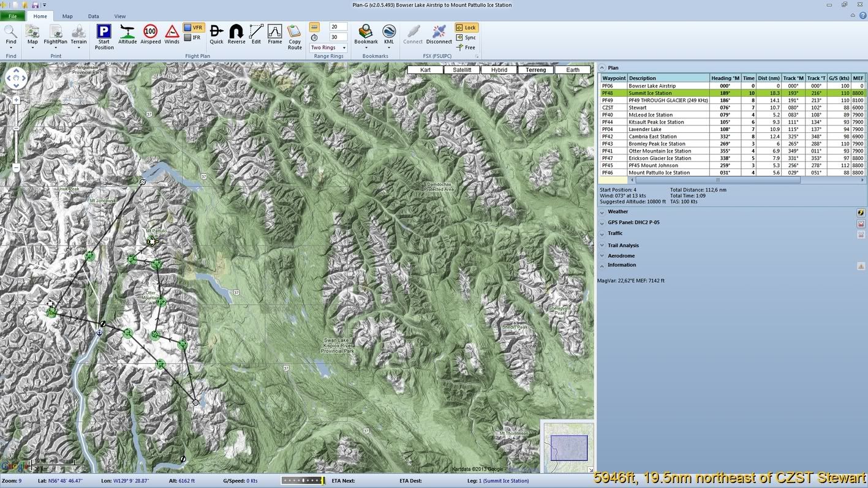Click the overview minimap thumbnail
Viewport: 868px width, 488px height.
tap(568, 448)
